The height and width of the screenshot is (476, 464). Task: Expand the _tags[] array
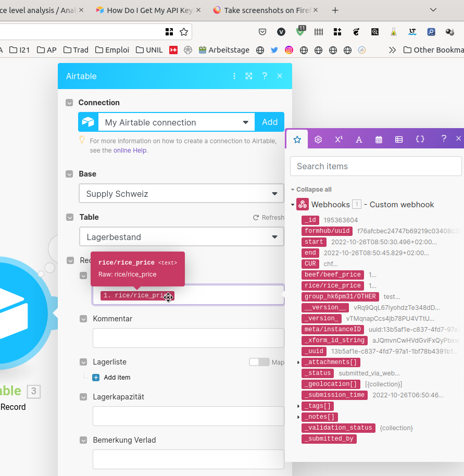(298, 406)
